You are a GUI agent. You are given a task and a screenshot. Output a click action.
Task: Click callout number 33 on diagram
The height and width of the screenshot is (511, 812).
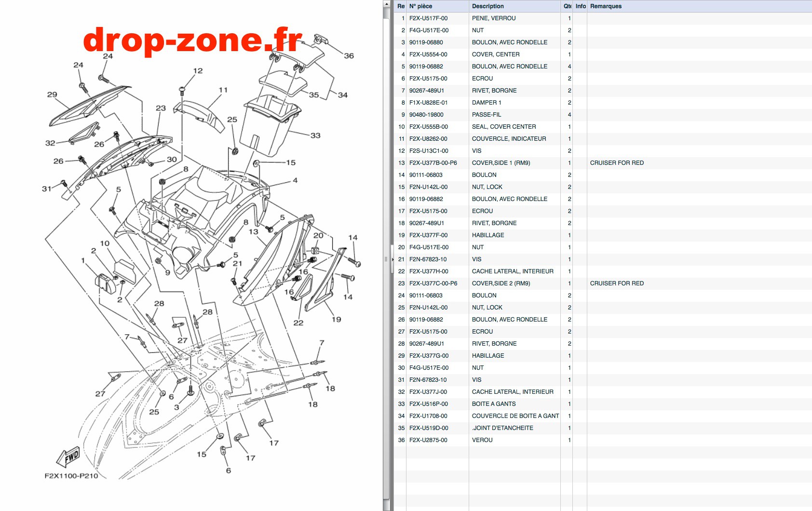coord(315,135)
